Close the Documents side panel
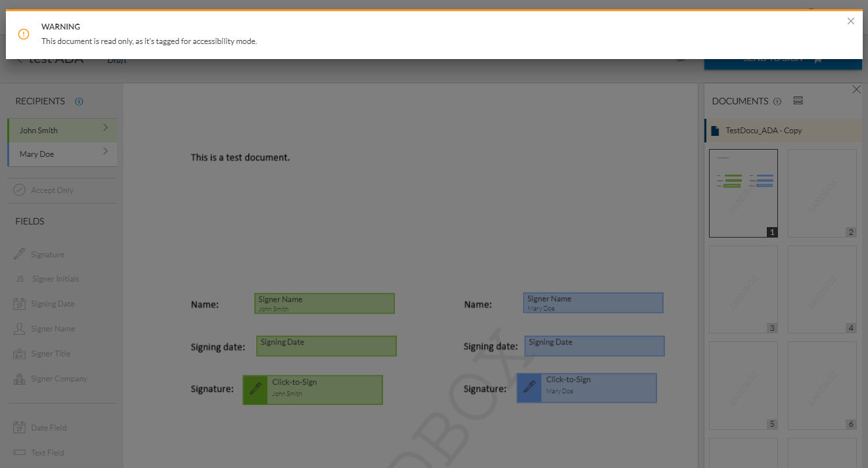Image resolution: width=868 pixels, height=468 pixels. pos(856,89)
